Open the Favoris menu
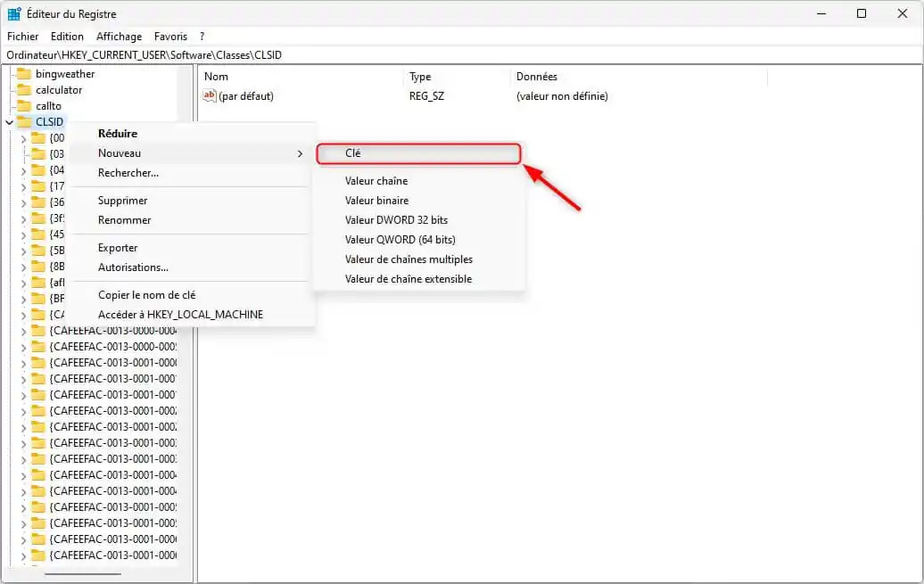924x584 pixels. (170, 37)
